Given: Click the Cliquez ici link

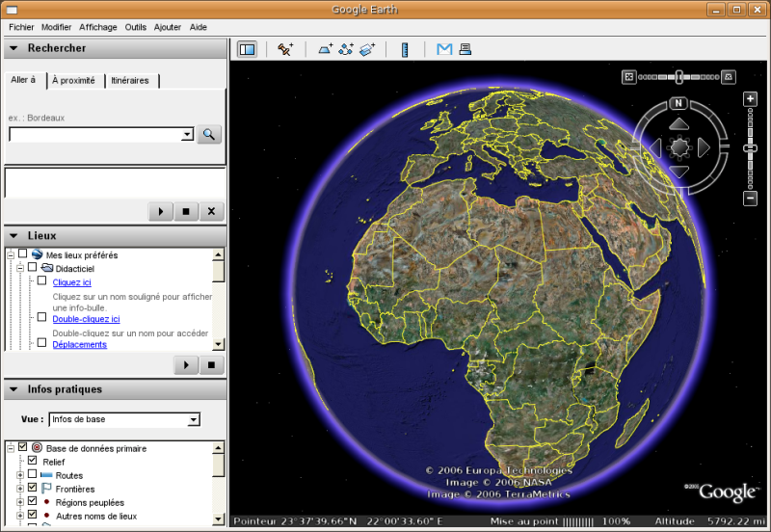Looking at the screenshot, I should point(71,282).
